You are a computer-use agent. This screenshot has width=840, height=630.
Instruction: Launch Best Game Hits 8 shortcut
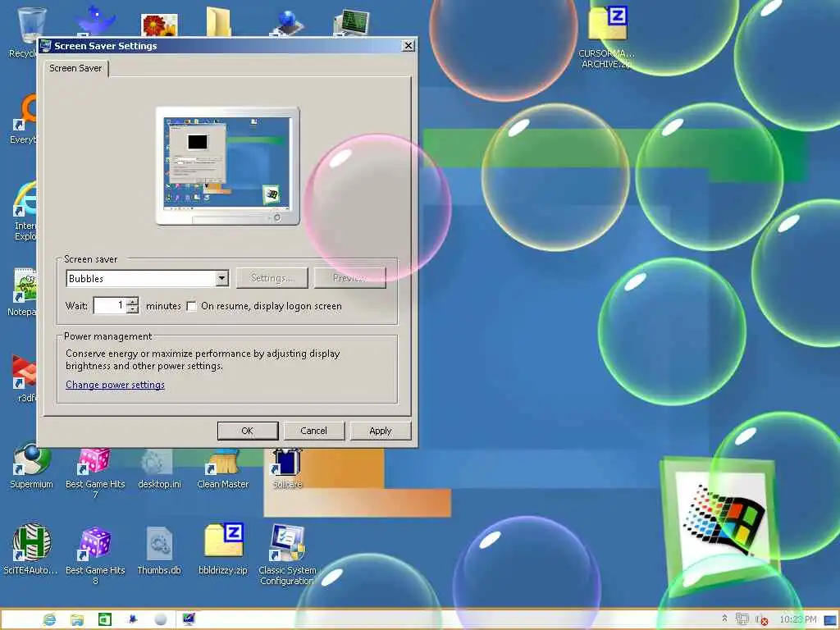coord(95,555)
